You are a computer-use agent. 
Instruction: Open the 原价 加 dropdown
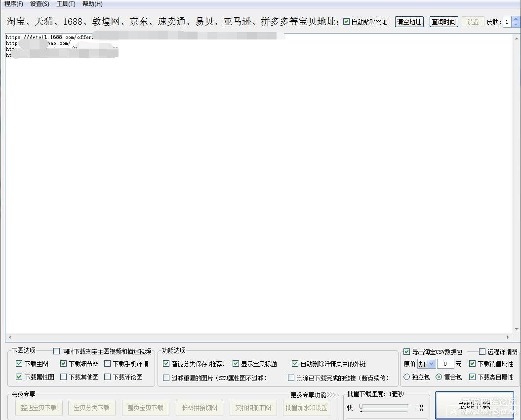pyautogui.click(x=431, y=364)
